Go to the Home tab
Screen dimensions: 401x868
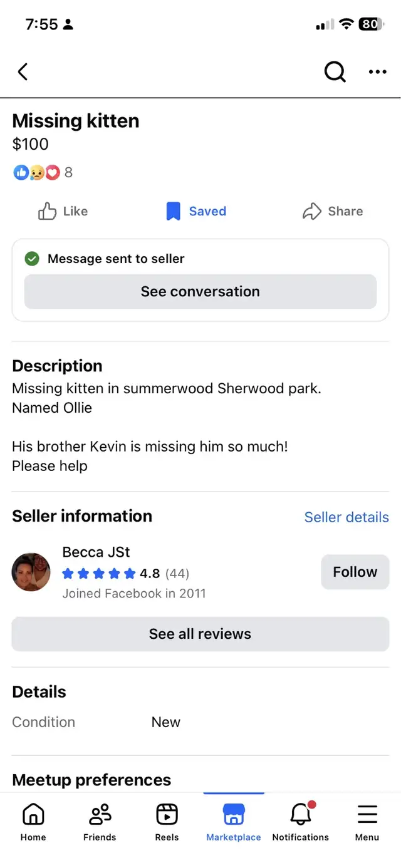click(x=33, y=821)
